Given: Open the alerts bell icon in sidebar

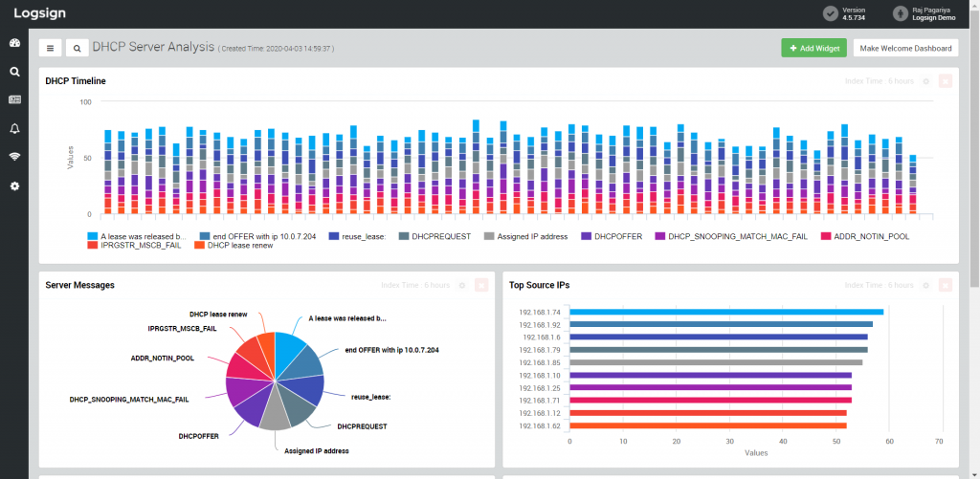Looking at the screenshot, I should pos(14,129).
